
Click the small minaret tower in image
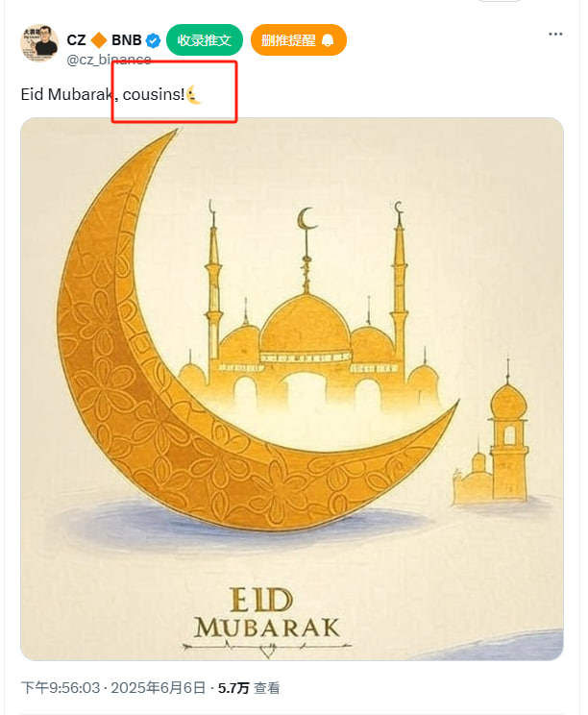508,440
